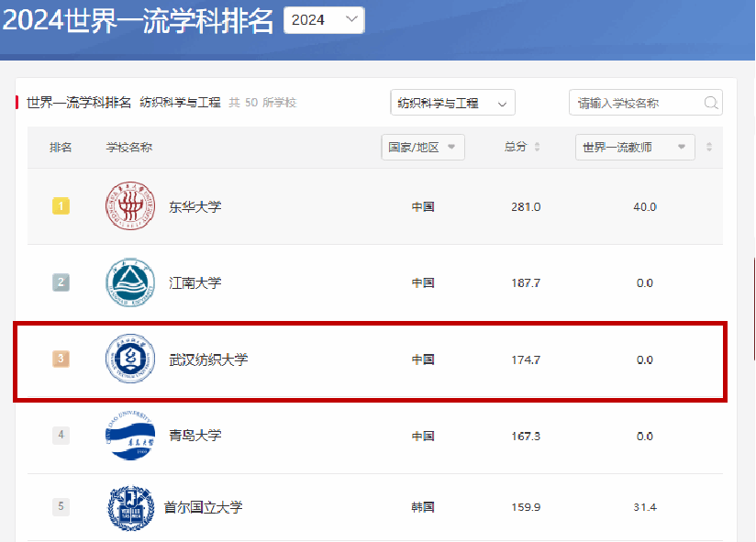The height and width of the screenshot is (542, 756).
Task: Open the 世界一流教师 indicator dropdown
Action: tap(635, 148)
